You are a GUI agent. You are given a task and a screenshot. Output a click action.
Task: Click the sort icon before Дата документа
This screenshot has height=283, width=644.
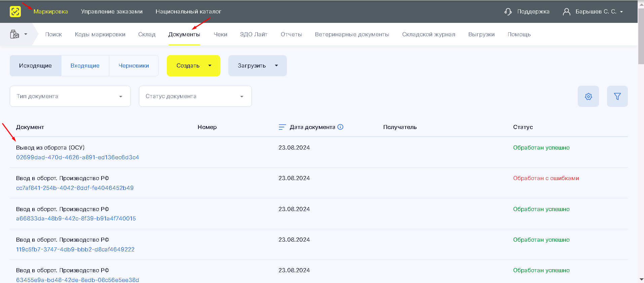(282, 127)
